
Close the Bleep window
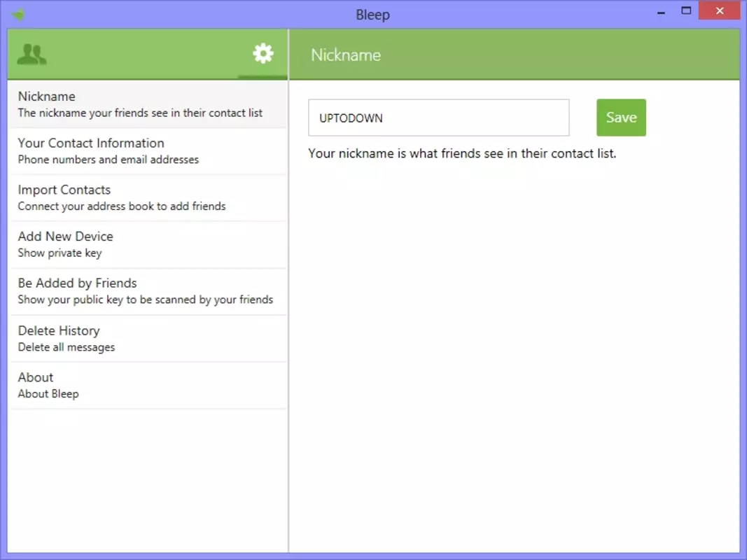(720, 10)
